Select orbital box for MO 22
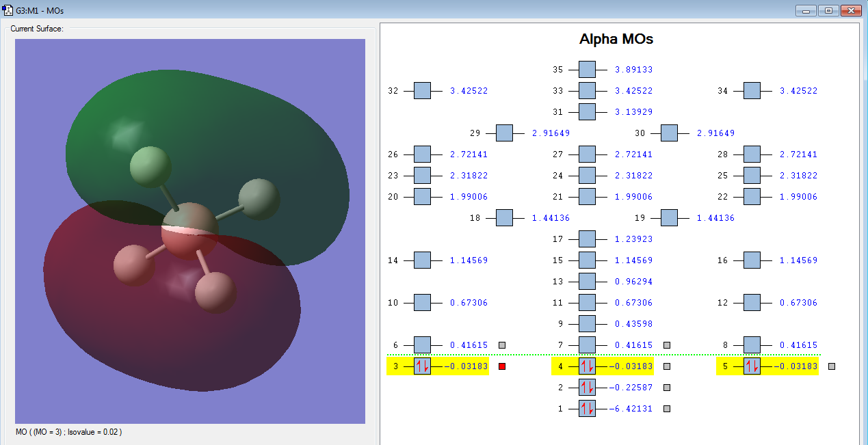The image size is (868, 445). 752,197
